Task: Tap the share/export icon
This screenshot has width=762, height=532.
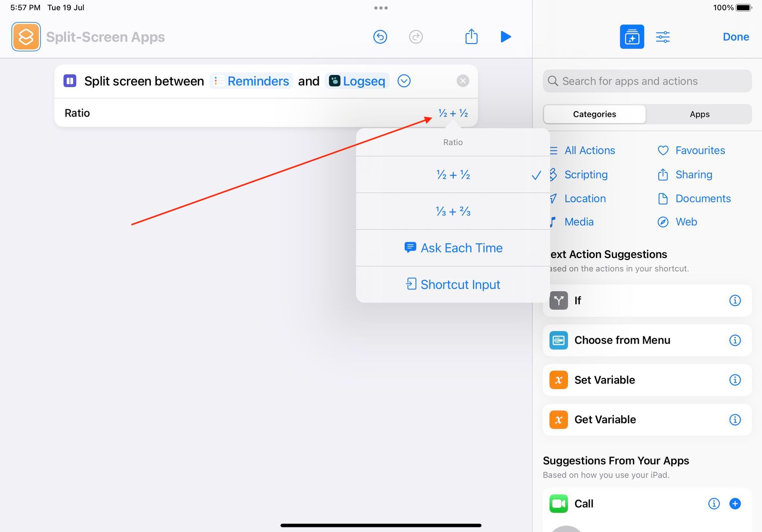Action: tap(471, 37)
